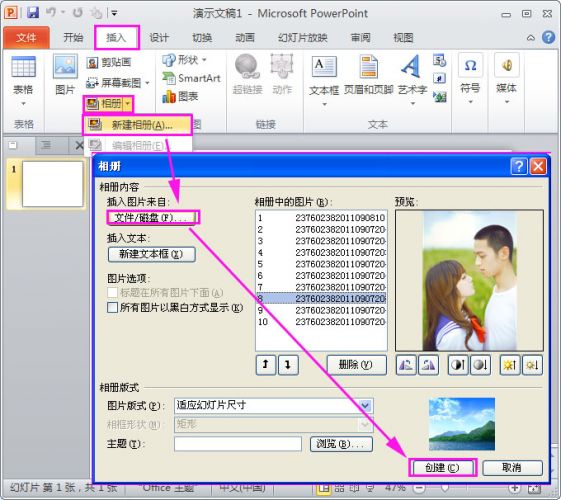
Task: Insert a 表格 table
Action: [23, 76]
